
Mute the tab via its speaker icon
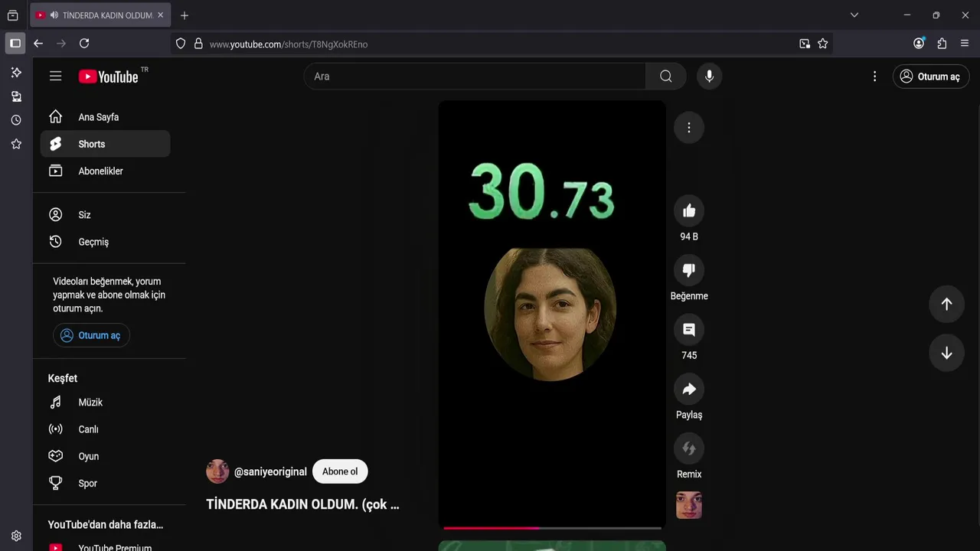pyautogui.click(x=54, y=15)
